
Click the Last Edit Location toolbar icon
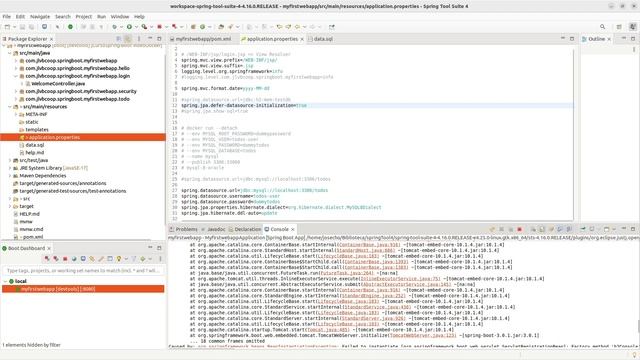[x=279, y=27]
